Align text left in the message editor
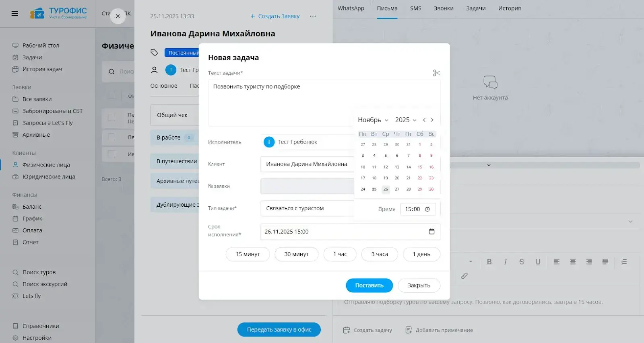Image resolution: width=644 pixels, height=343 pixels. pyautogui.click(x=557, y=262)
